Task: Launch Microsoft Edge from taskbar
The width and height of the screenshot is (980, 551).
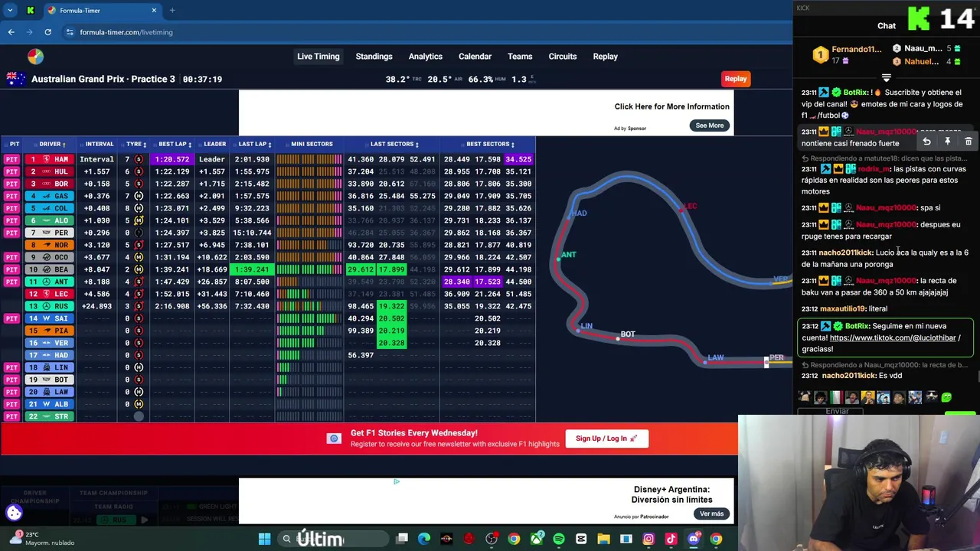Action: click(424, 539)
